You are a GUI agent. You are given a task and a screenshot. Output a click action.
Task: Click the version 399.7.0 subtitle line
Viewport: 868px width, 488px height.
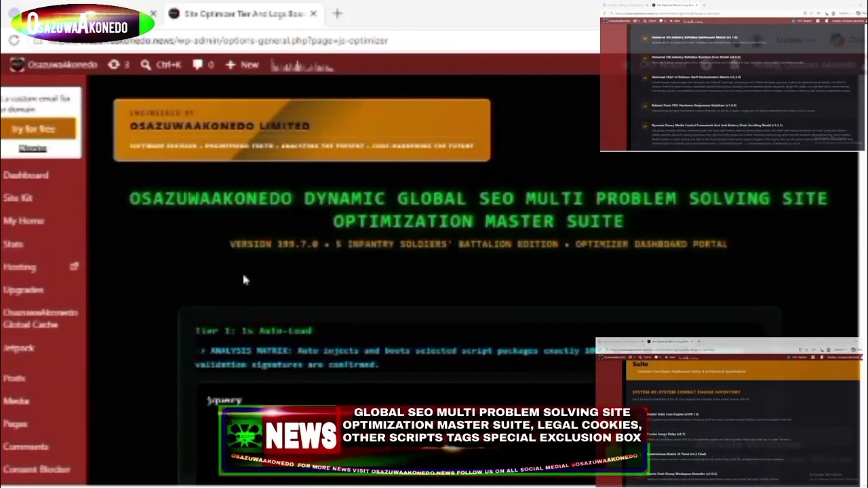pos(478,244)
